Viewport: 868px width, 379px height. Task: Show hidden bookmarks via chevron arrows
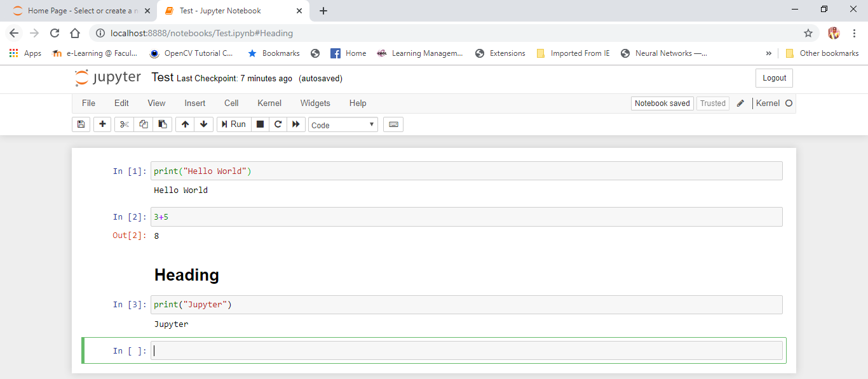click(769, 53)
